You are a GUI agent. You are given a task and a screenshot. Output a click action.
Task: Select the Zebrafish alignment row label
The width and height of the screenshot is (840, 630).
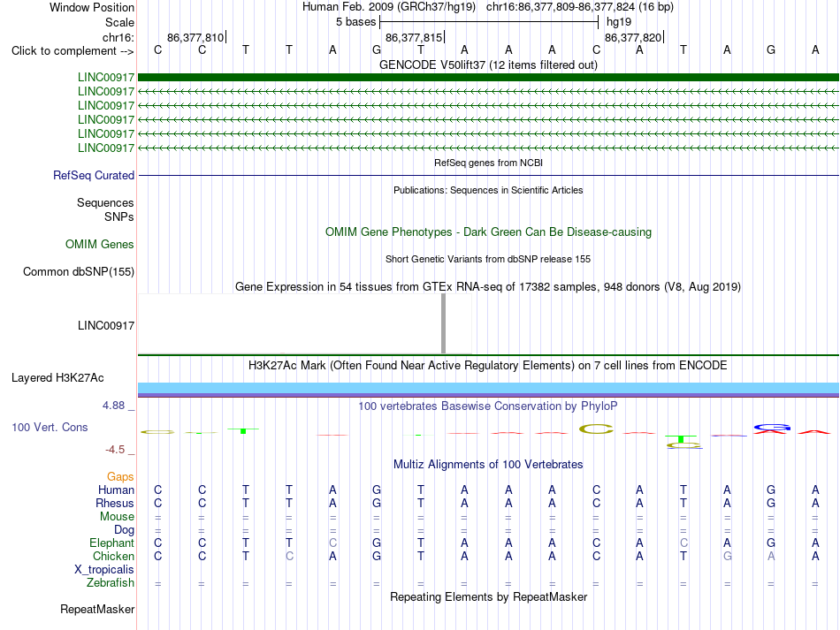pos(111,582)
